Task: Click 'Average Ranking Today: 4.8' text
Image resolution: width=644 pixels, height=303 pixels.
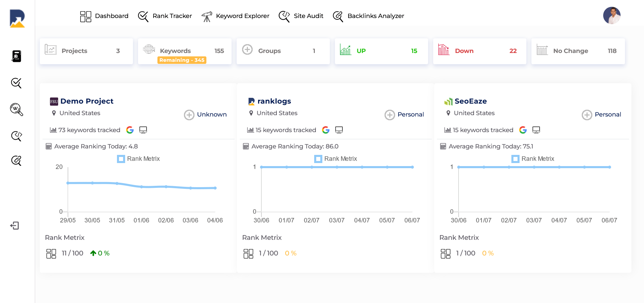Action: coord(96,146)
